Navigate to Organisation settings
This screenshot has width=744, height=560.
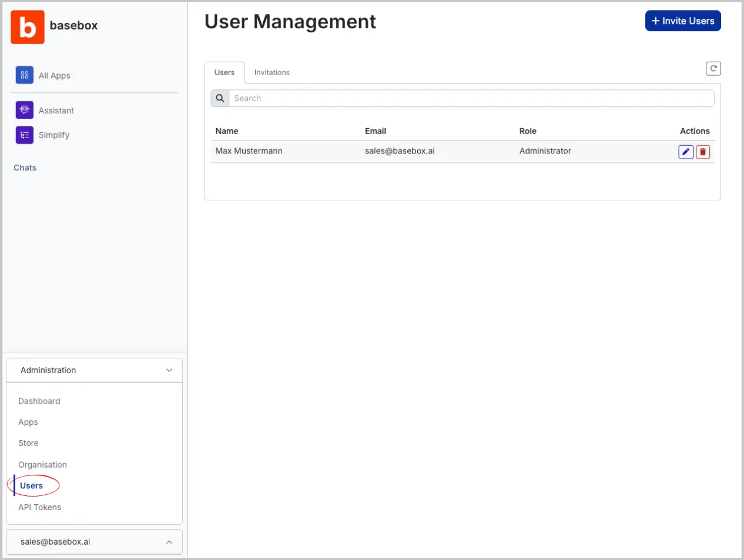pyautogui.click(x=42, y=464)
